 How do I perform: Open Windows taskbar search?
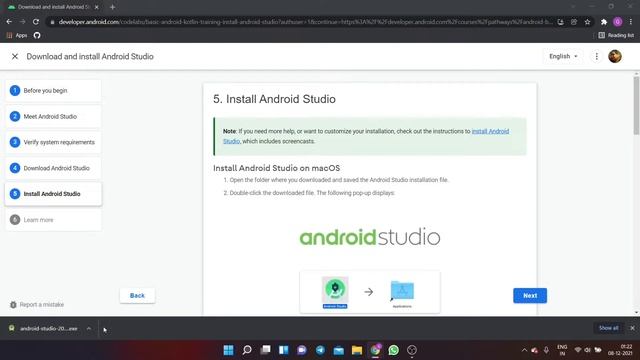[247, 350]
